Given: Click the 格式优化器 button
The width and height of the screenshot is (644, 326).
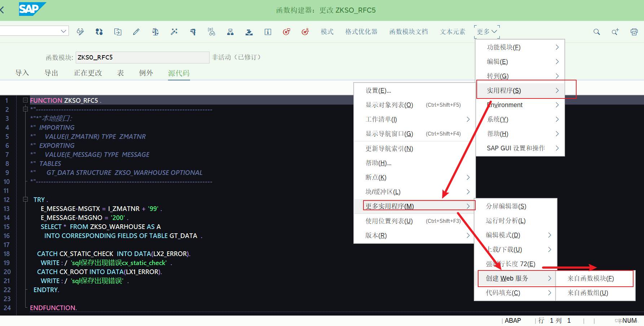Looking at the screenshot, I should [361, 32].
